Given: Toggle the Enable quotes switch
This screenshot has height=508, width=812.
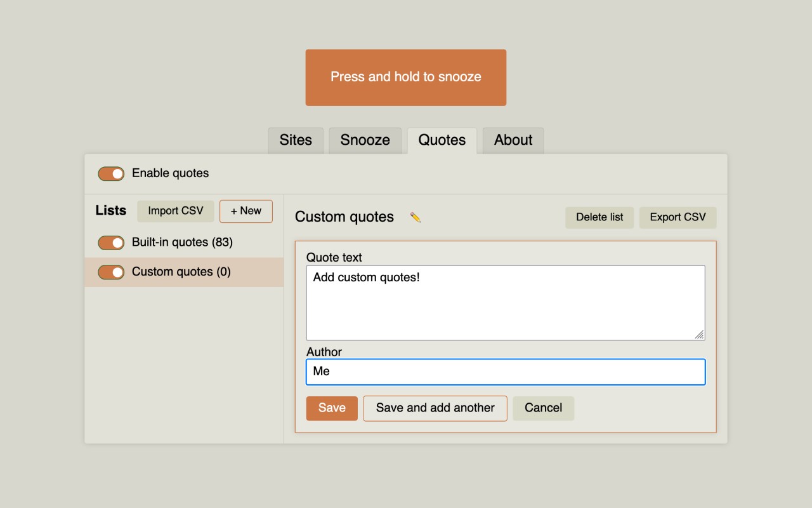Looking at the screenshot, I should point(111,173).
